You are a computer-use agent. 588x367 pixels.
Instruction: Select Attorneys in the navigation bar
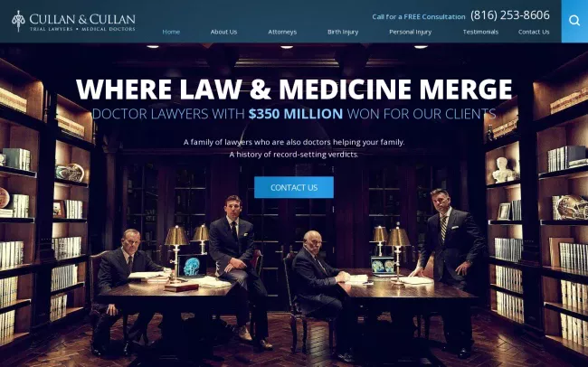tap(282, 32)
